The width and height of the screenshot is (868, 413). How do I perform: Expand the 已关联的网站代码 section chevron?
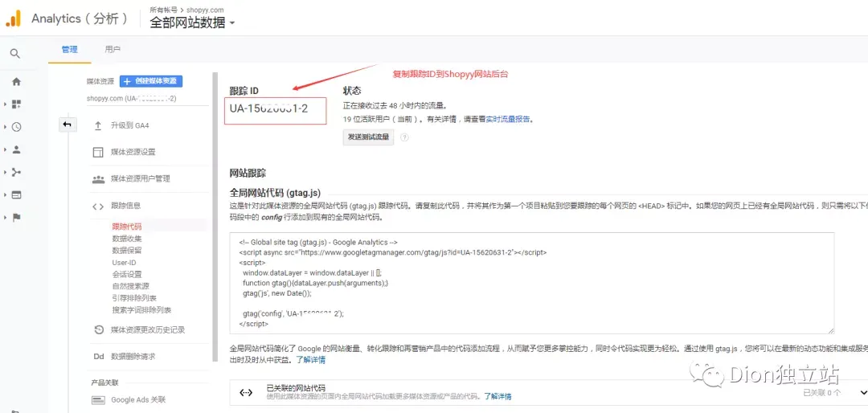click(862, 392)
